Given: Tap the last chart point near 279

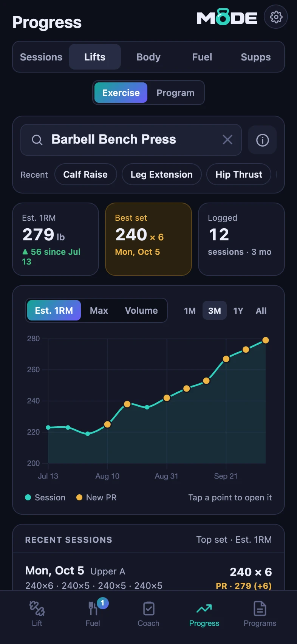Looking at the screenshot, I should coord(266,340).
